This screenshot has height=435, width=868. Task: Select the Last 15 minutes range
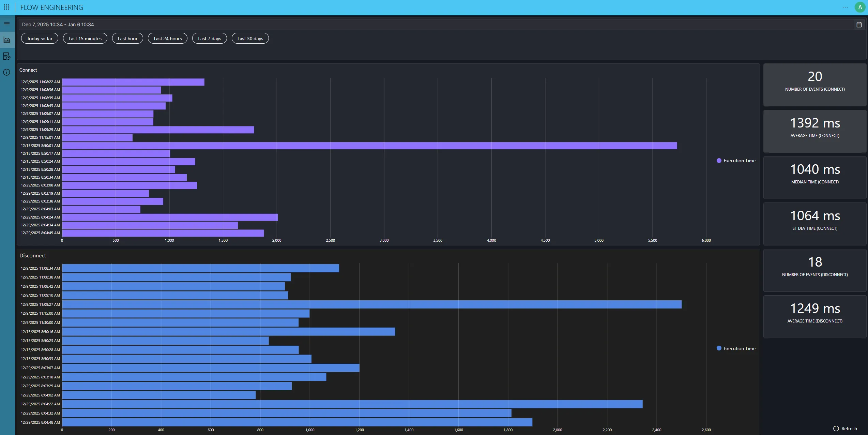(x=85, y=39)
